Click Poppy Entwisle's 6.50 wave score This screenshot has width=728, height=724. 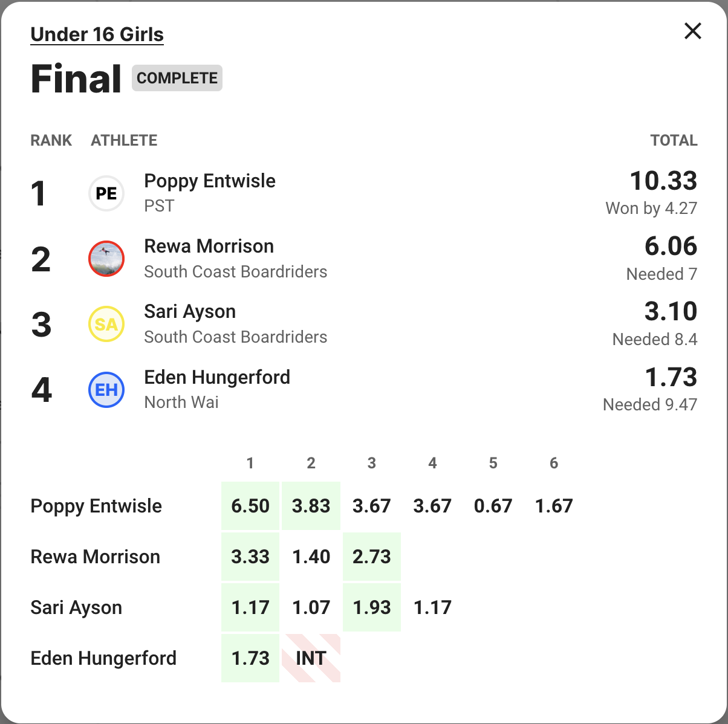point(250,506)
